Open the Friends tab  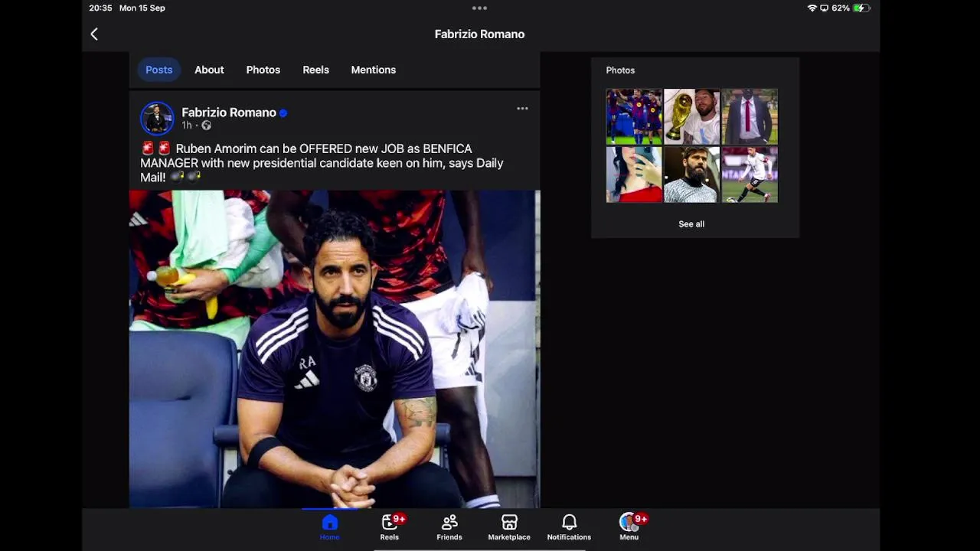coord(449,527)
